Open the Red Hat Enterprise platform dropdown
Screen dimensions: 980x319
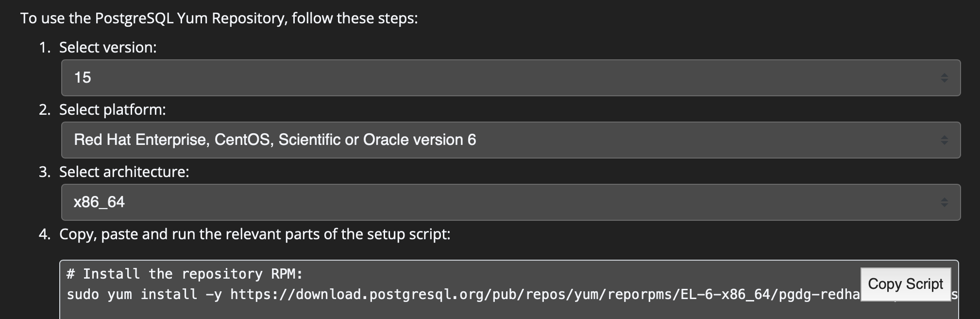pyautogui.click(x=510, y=140)
